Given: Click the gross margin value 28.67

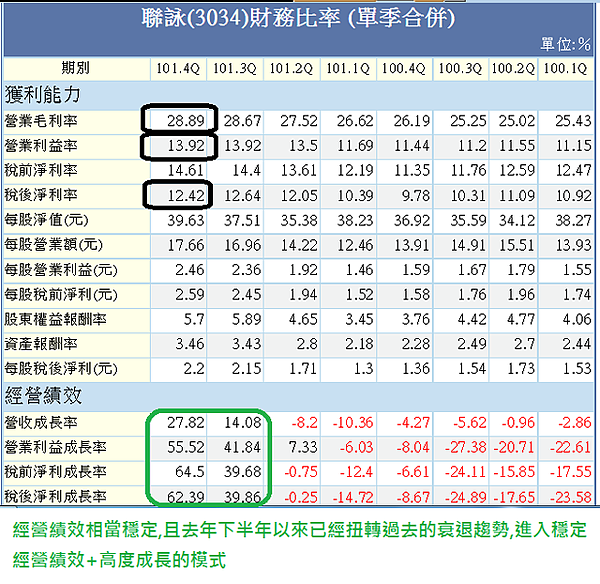Looking at the screenshot, I should [x=242, y=121].
